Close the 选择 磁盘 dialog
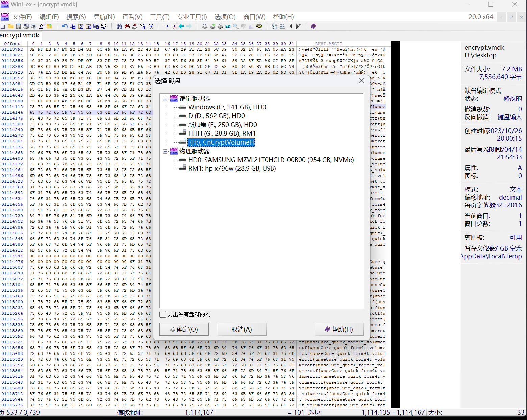The height and width of the screenshot is (420, 527). pyautogui.click(x=361, y=81)
